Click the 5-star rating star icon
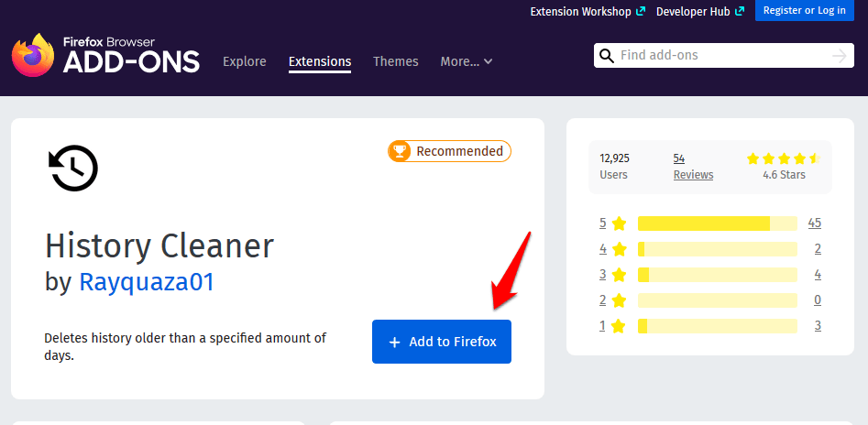The width and height of the screenshot is (868, 425). pos(620,223)
